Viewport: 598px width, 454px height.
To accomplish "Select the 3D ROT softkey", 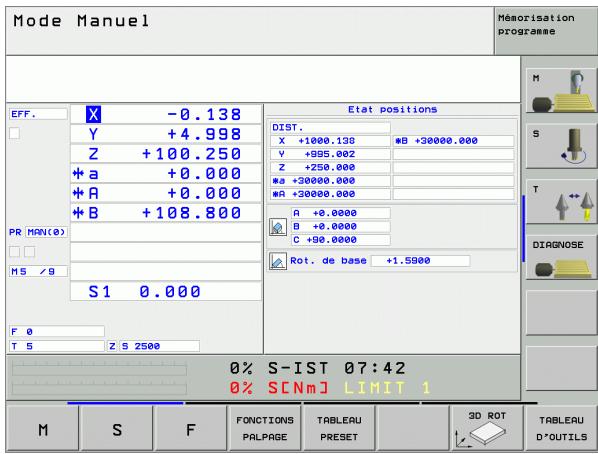I will click(x=487, y=428).
